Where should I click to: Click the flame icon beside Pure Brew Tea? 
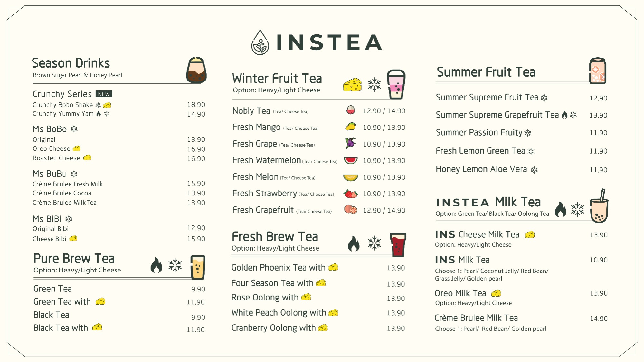[x=156, y=265]
